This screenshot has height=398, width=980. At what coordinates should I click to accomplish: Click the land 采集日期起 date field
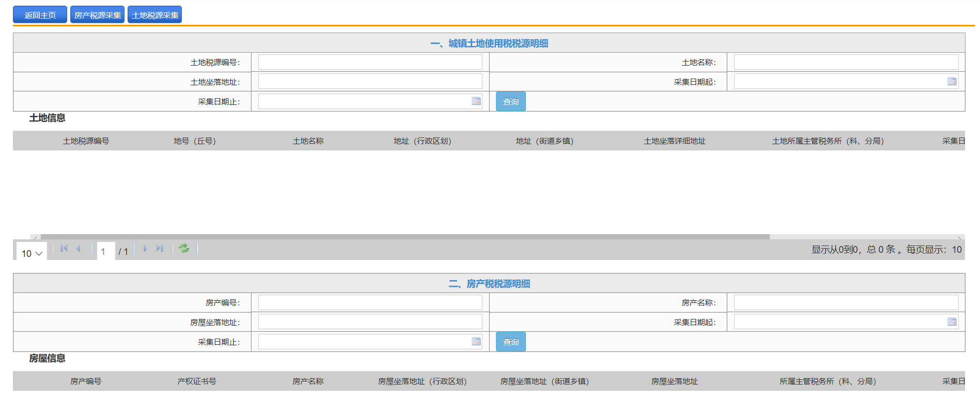(x=846, y=81)
